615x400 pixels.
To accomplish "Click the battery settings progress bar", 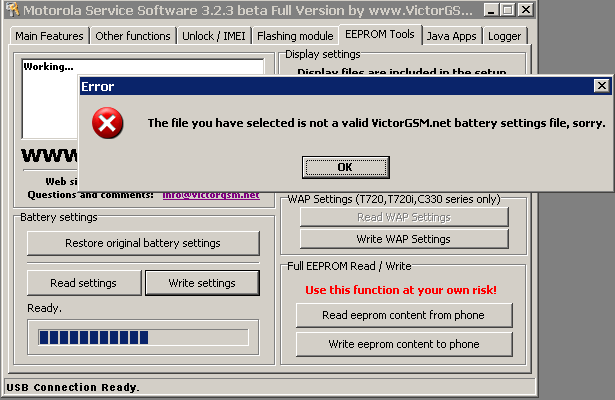I will (x=143, y=337).
